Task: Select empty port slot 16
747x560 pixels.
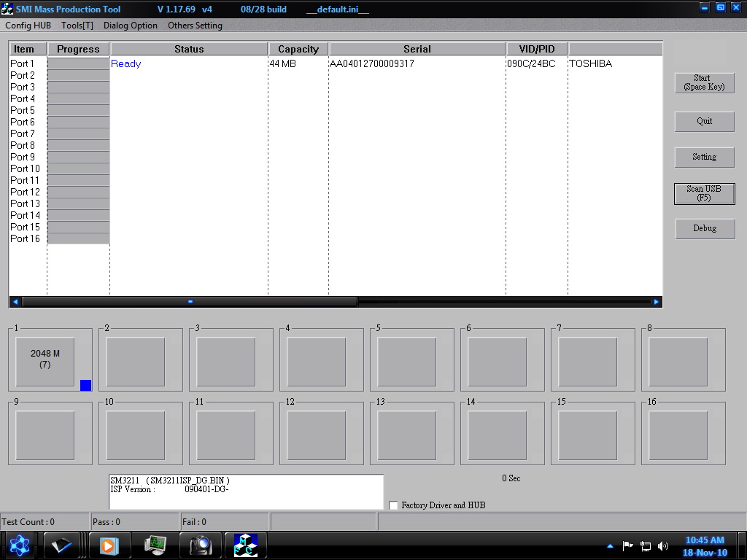Action: (678, 435)
